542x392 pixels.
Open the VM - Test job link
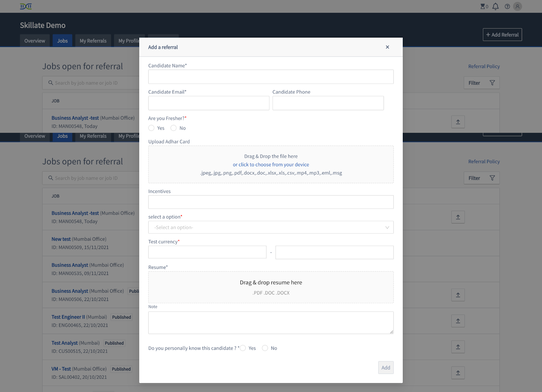(x=61, y=369)
